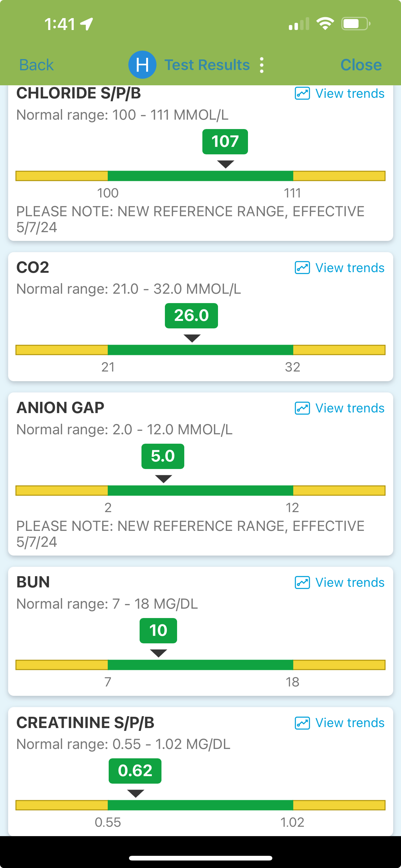Tap the CO2 trends chart icon
Viewport: 401px width, 868px height.
coord(302,268)
